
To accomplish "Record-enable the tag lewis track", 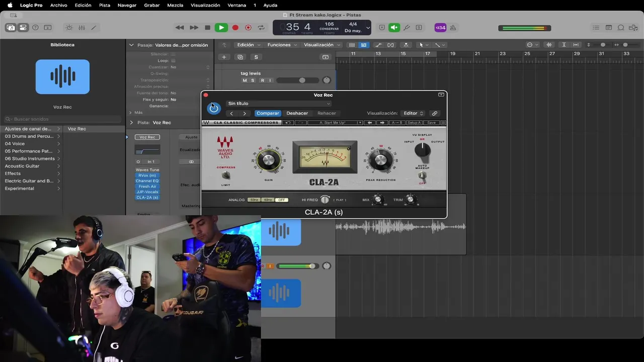I will pos(262,80).
